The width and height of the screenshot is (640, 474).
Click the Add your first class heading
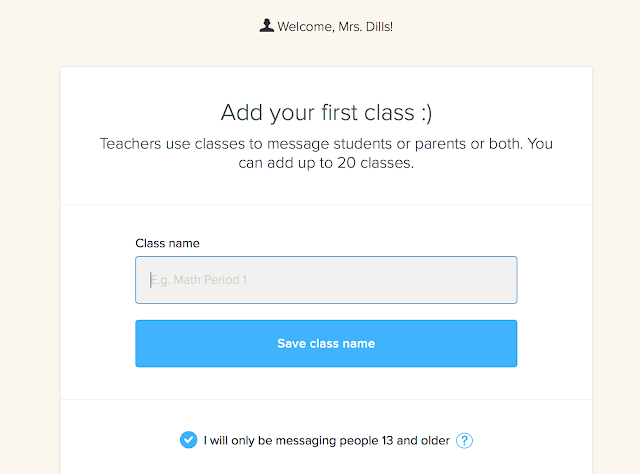[x=326, y=111]
